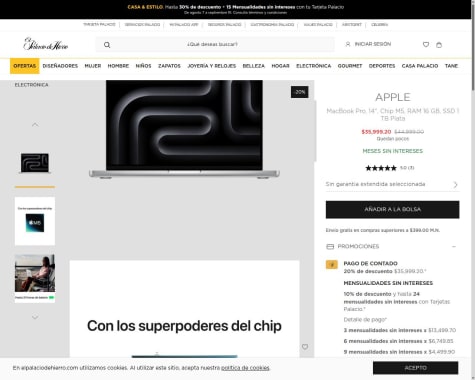Open the JOYERÍA Y RELOJES menu
Image resolution: width=475 pixels, height=380 pixels.
pos(212,66)
